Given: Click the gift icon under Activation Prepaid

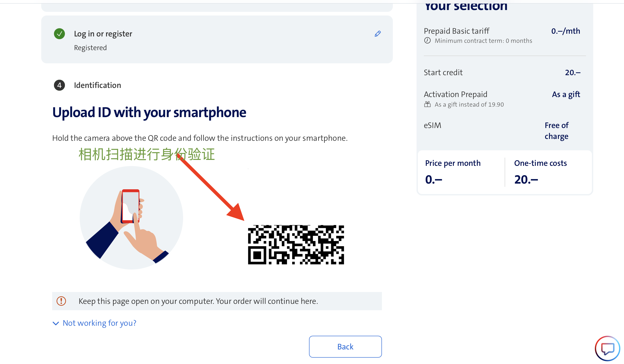Looking at the screenshot, I should click(427, 104).
